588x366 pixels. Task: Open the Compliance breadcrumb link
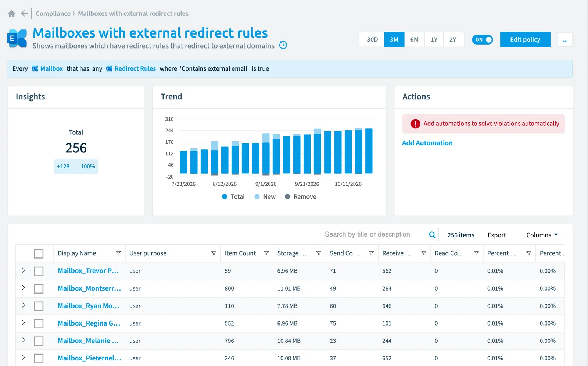pyautogui.click(x=53, y=14)
